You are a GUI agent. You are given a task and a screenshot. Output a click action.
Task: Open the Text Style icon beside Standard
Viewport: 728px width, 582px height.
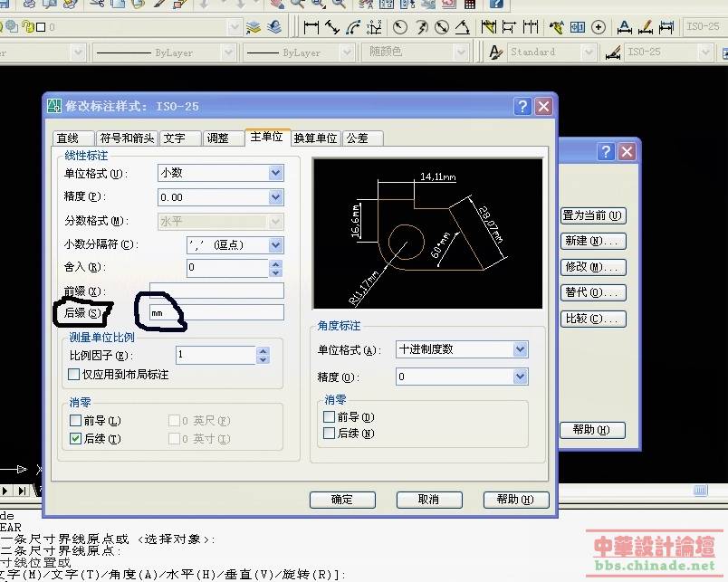495,52
